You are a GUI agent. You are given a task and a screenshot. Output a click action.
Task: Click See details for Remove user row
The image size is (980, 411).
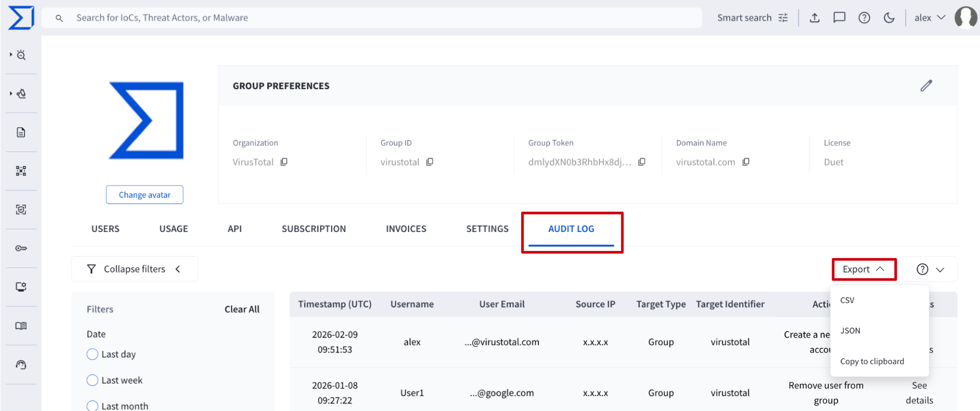(919, 392)
